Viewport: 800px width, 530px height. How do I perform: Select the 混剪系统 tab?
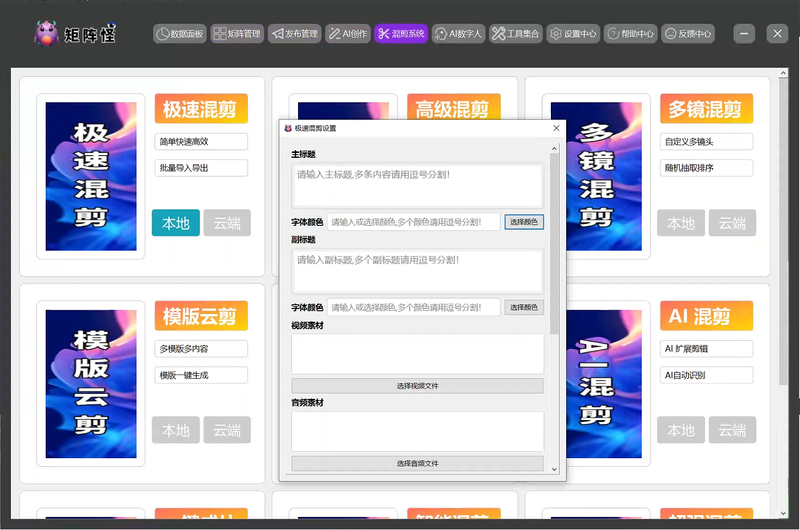tap(401, 34)
